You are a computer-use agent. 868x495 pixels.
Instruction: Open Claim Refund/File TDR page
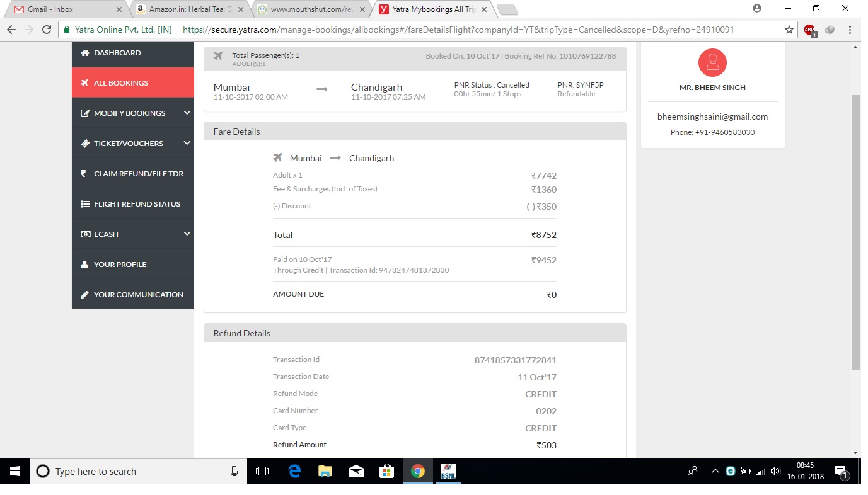click(x=138, y=174)
